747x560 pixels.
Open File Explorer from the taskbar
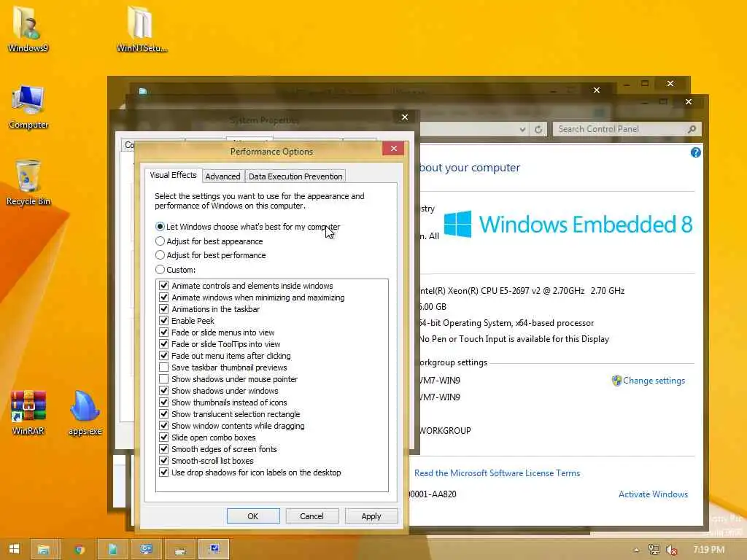(x=44, y=550)
